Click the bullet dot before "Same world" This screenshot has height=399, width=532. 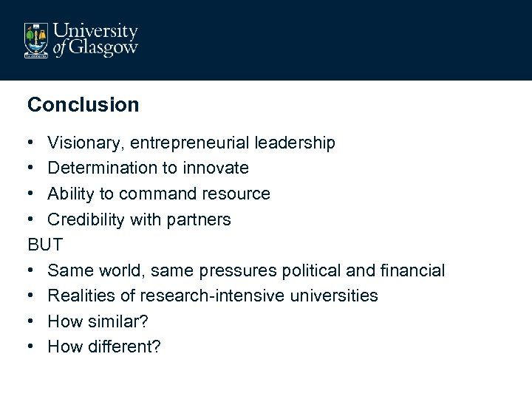point(31,270)
